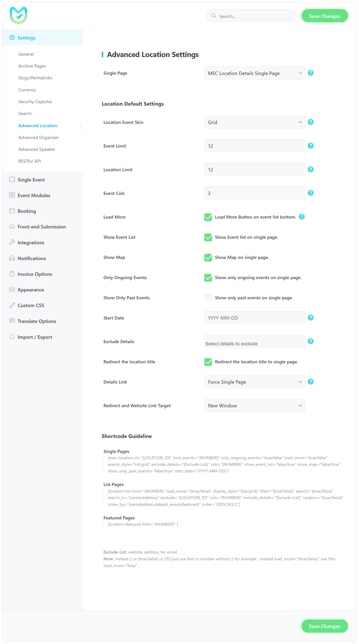Viewport: 359px width, 644px height.
Task: Click the help icon beside Exclude Details
Action: click(x=310, y=341)
